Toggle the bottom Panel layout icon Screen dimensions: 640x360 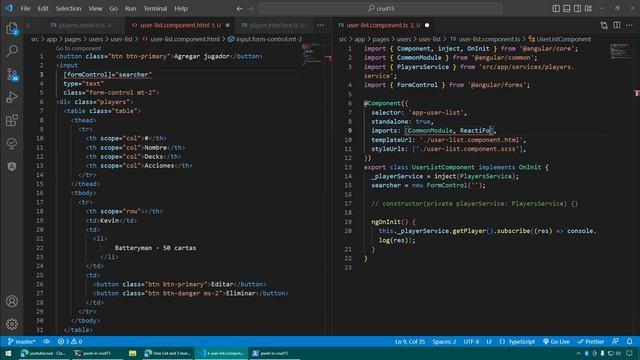567,9
